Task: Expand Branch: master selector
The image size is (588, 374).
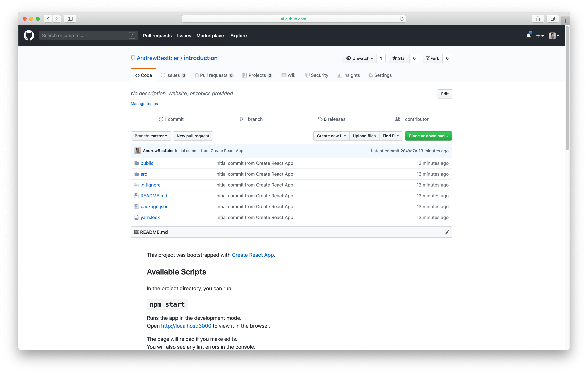Action: pyautogui.click(x=151, y=136)
